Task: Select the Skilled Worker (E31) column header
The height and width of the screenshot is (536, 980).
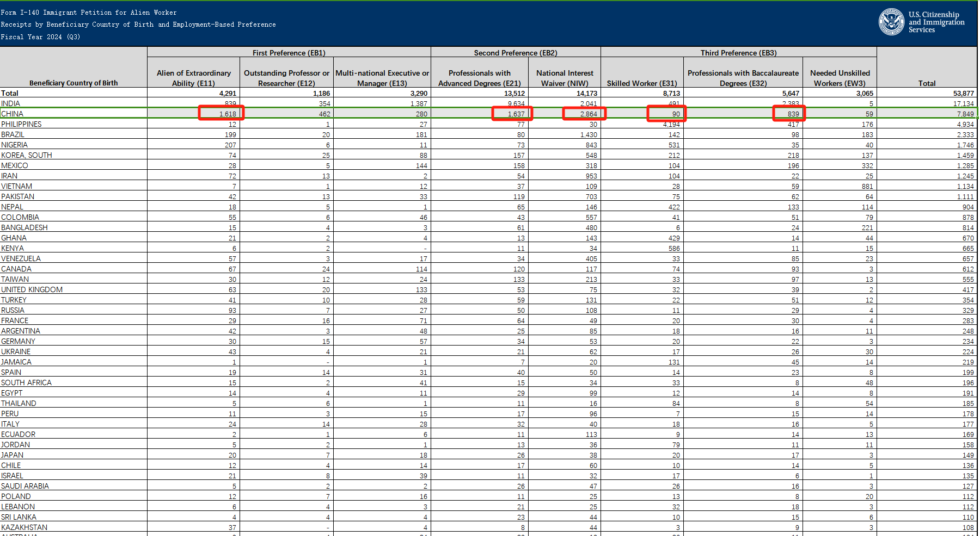Action: point(642,83)
